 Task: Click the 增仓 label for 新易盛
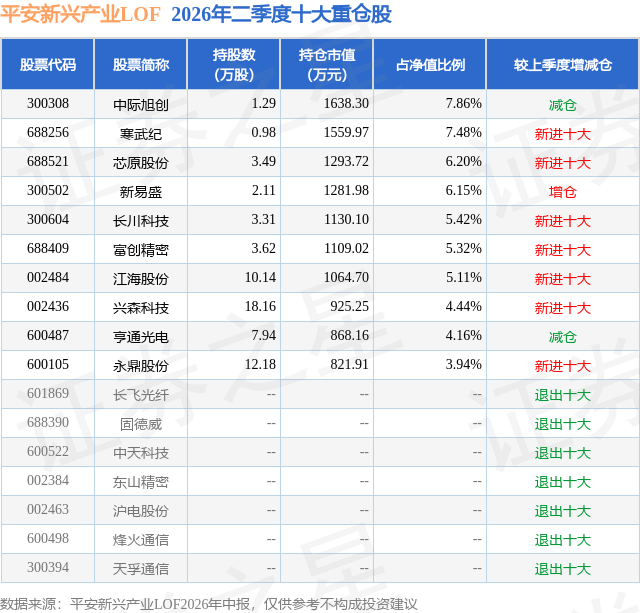tap(563, 192)
